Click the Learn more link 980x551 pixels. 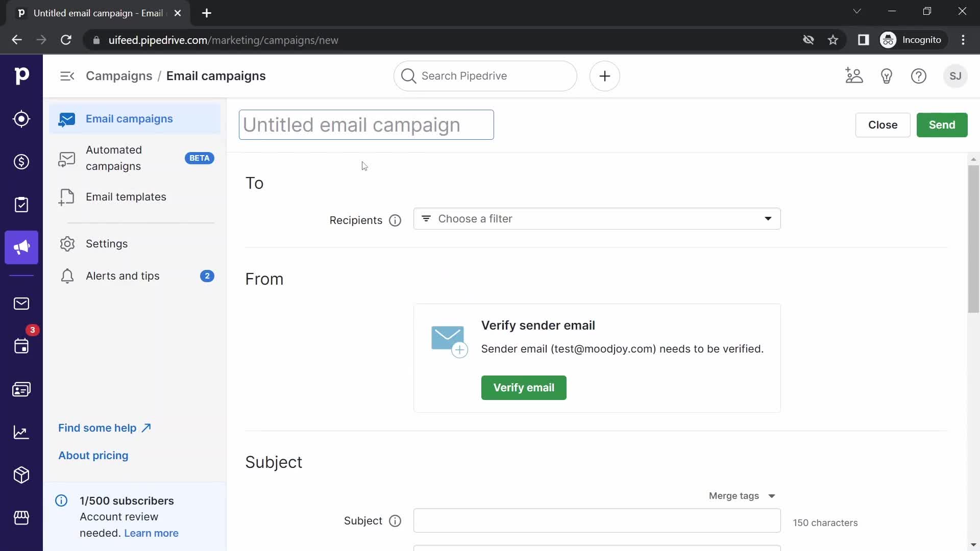(x=151, y=533)
